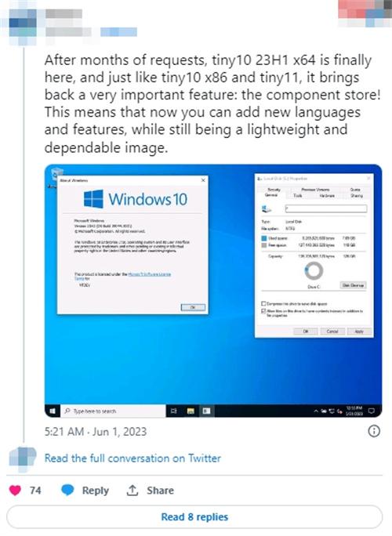Viewport: 392px width, 536px height.
Task: Open the Microsoft Software License Terms link
Action: pos(149,274)
